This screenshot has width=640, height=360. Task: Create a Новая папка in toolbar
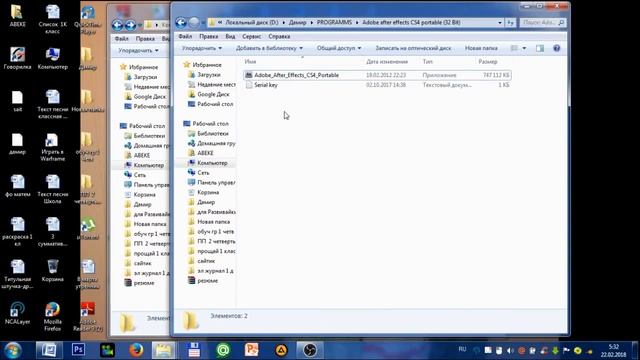pos(481,48)
